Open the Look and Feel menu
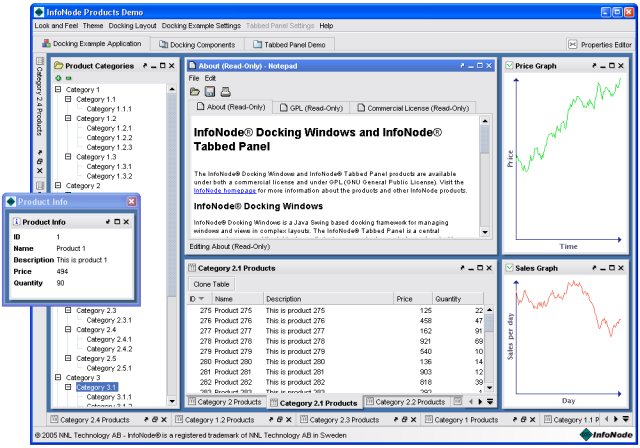The image size is (640, 448). pos(56,26)
